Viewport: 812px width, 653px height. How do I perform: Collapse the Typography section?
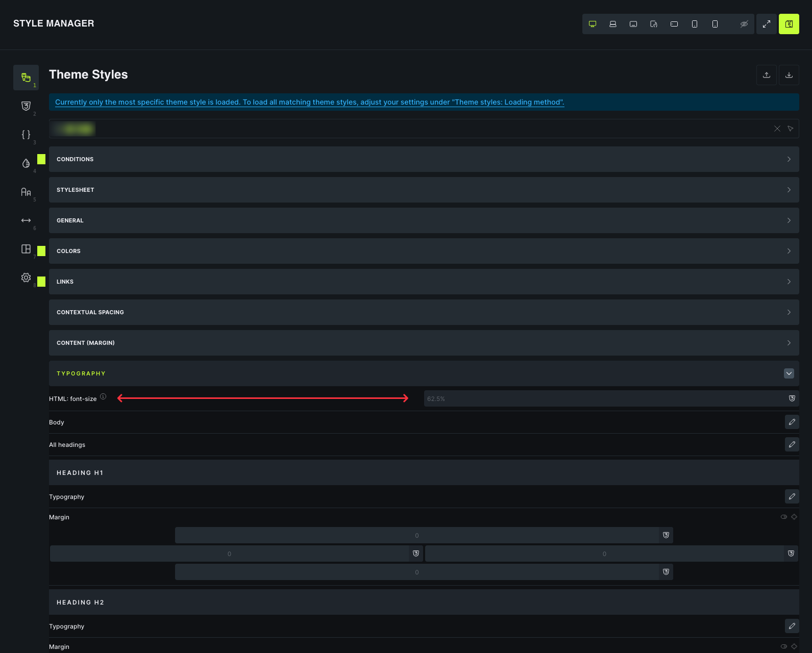(789, 373)
